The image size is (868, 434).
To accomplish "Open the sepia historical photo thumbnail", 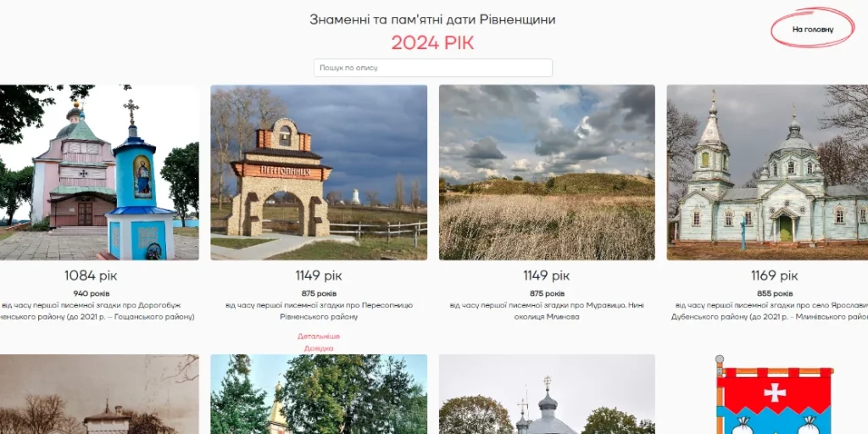I will click(99, 394).
